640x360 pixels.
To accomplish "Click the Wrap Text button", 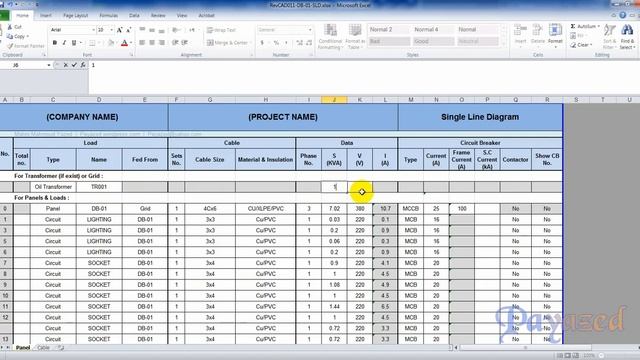I will click(221, 30).
